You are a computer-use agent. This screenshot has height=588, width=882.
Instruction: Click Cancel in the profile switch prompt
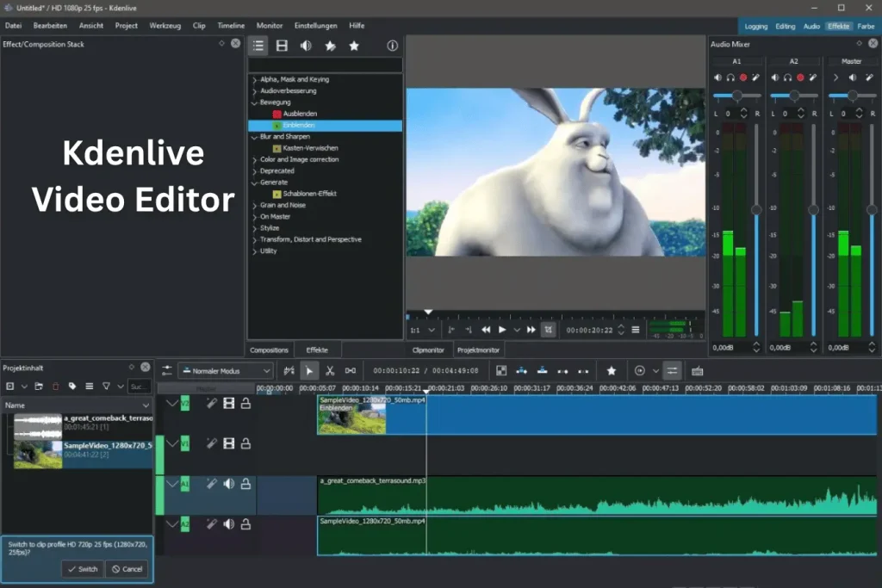pyautogui.click(x=127, y=569)
